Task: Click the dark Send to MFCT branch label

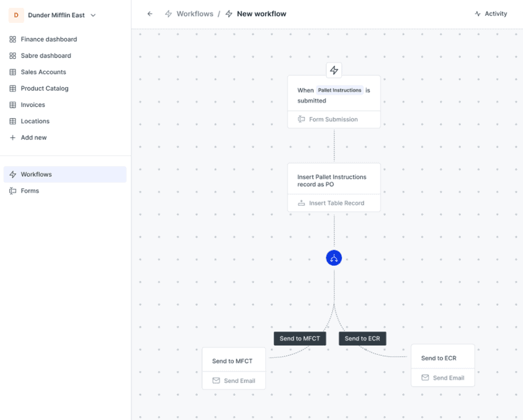Action: tap(300, 338)
